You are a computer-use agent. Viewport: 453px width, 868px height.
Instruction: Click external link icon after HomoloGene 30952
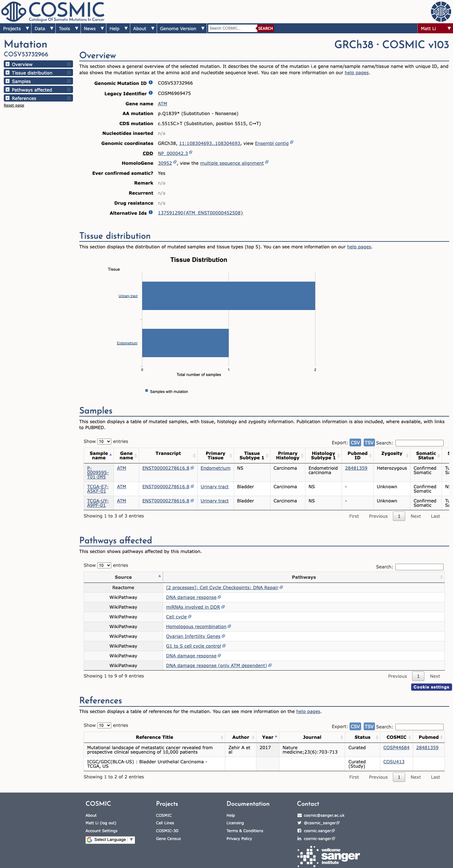pyautogui.click(x=175, y=163)
